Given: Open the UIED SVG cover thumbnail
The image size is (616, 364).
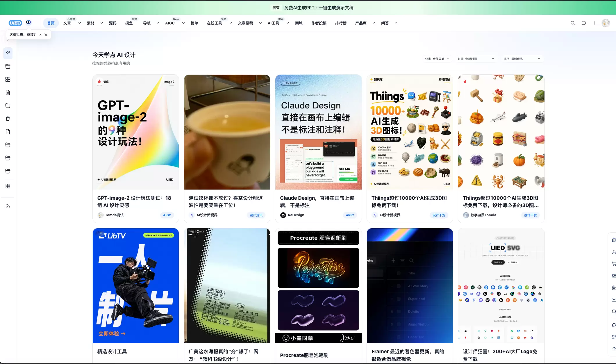Looking at the screenshot, I should 501,286.
